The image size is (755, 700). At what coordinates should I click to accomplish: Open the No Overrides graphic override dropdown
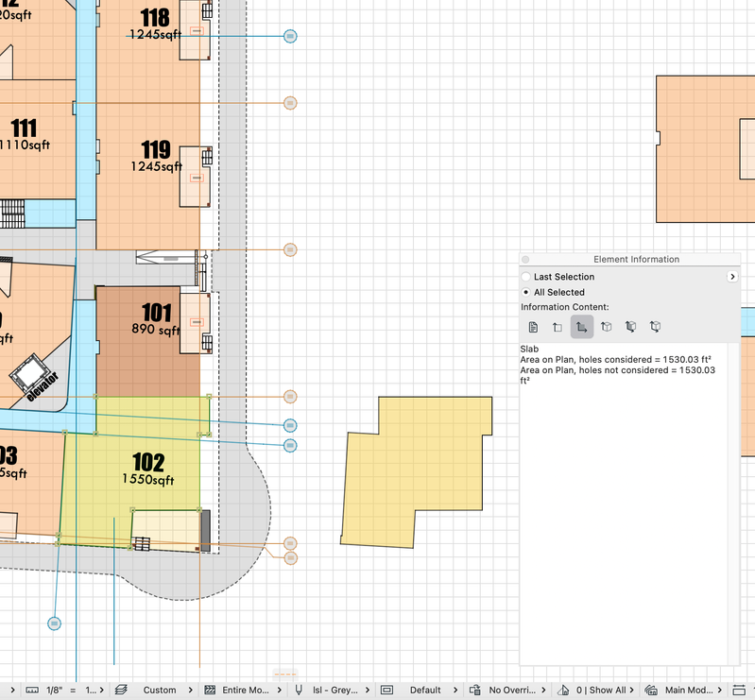tap(507, 690)
